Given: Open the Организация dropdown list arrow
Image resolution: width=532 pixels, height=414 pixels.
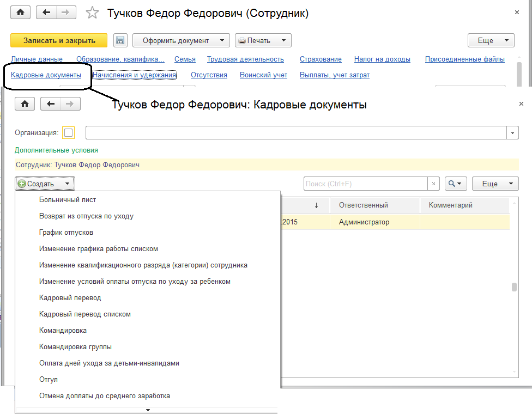Looking at the screenshot, I should coord(512,132).
